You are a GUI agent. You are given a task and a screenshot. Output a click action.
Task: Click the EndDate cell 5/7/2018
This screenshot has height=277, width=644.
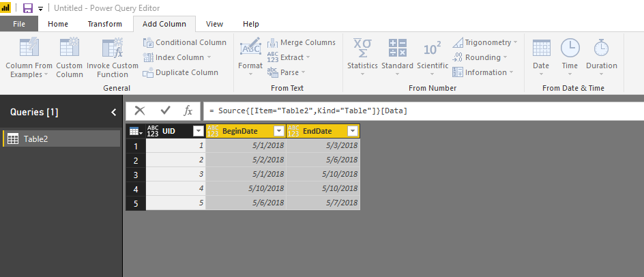coord(323,203)
